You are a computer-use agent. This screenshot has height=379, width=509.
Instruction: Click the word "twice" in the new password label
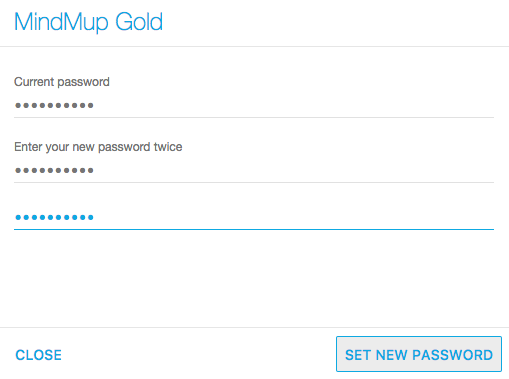(x=168, y=147)
